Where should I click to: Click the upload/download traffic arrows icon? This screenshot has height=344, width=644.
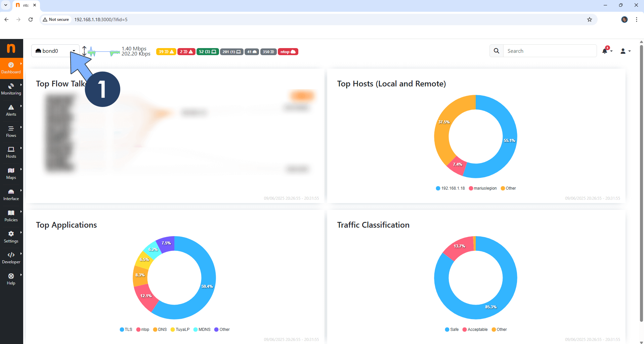pyautogui.click(x=84, y=51)
